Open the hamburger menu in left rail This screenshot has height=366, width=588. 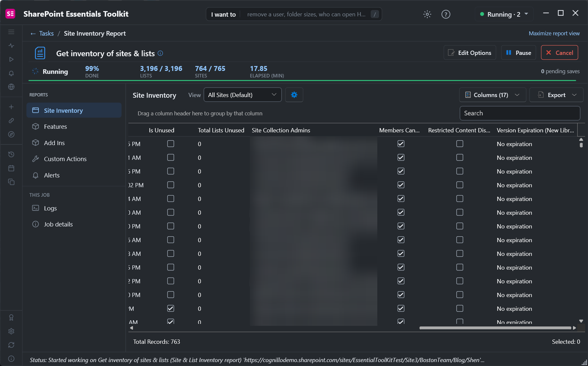click(x=11, y=32)
